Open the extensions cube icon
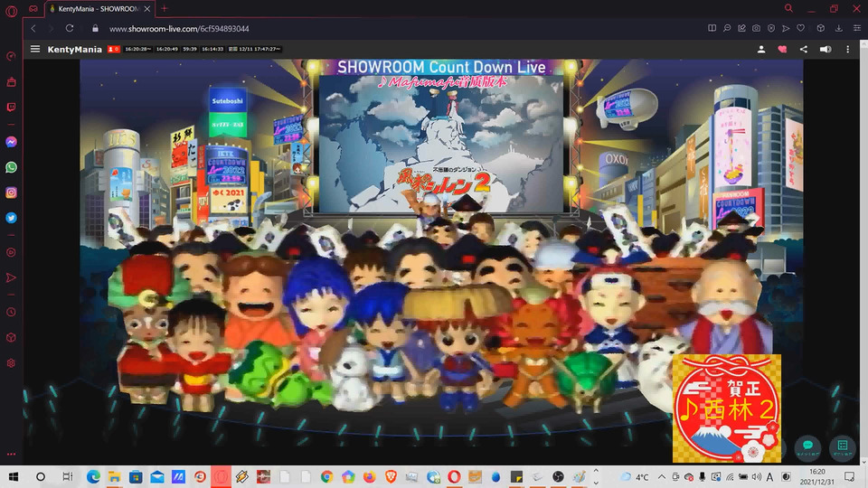 pos(821,28)
